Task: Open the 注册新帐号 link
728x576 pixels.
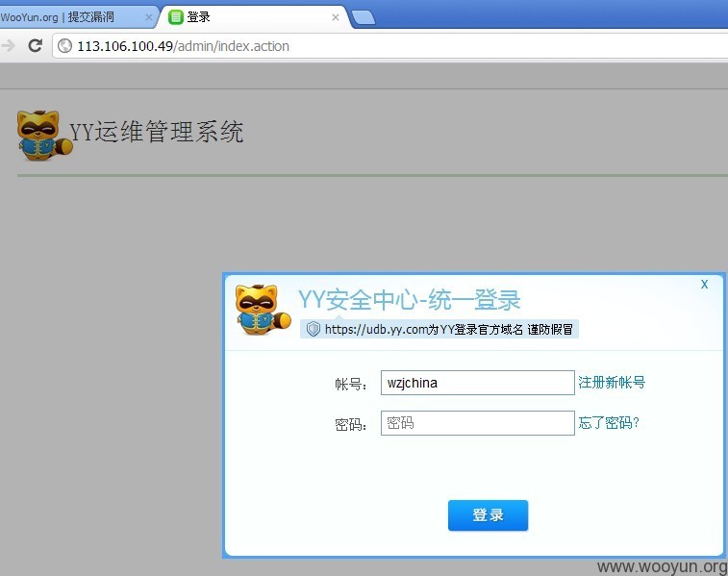Action: click(x=612, y=382)
